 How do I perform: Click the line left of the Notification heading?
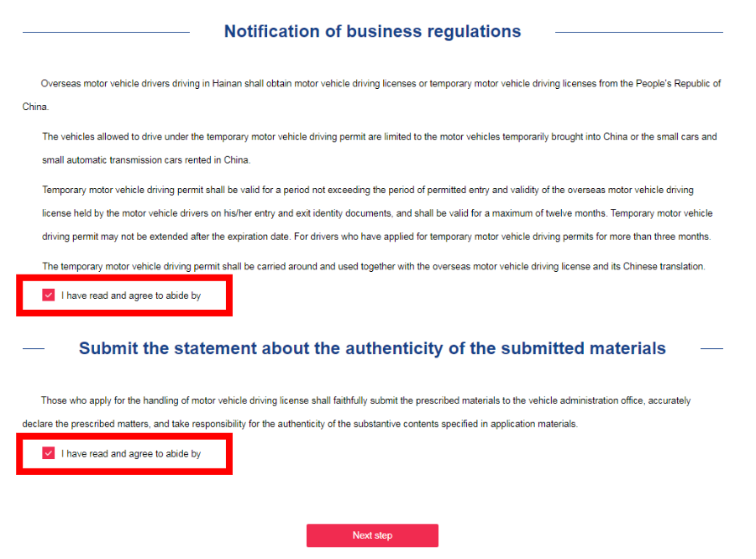(106, 33)
